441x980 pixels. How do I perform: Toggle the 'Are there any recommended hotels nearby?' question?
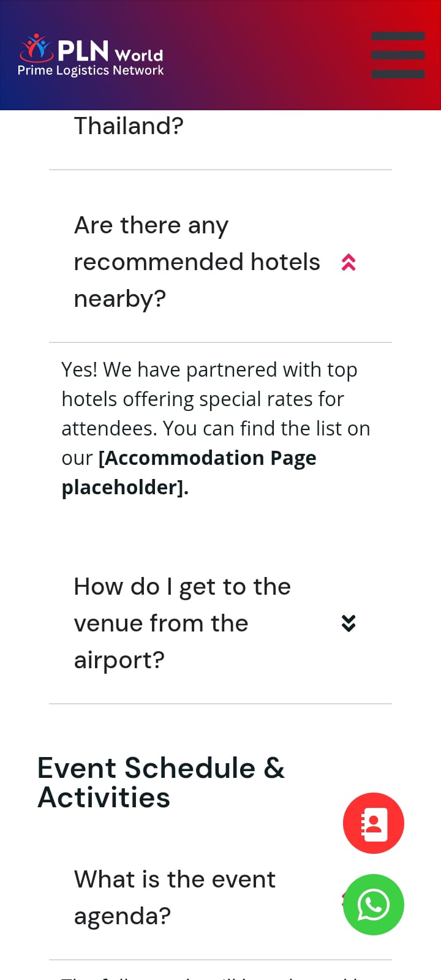point(196,262)
